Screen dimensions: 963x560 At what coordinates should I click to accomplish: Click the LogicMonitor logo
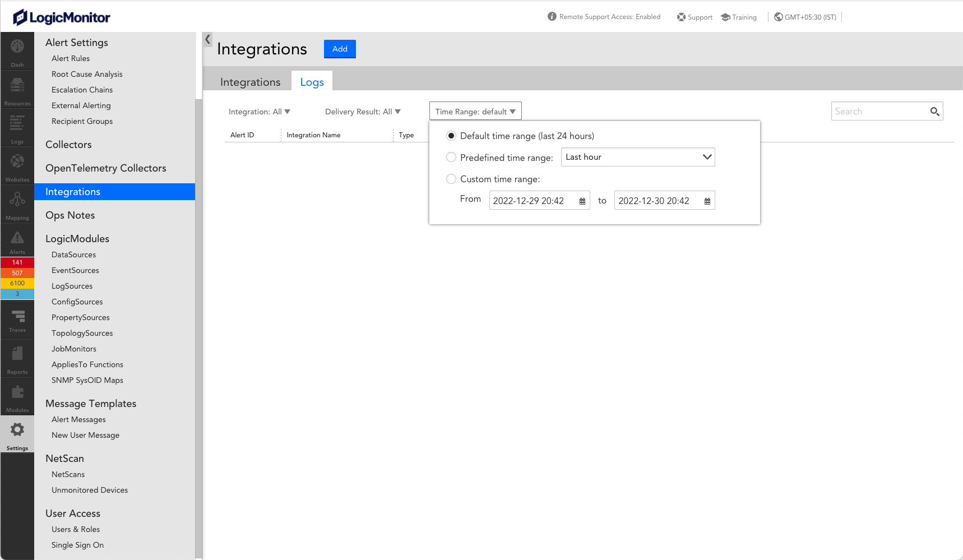click(x=62, y=17)
